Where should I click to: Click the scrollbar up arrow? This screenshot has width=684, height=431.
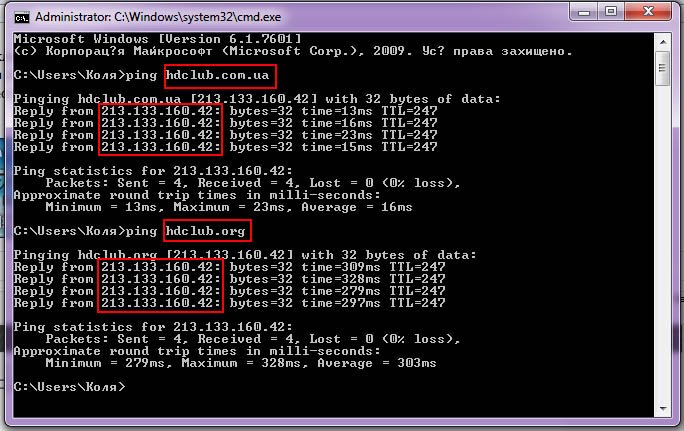[663, 42]
